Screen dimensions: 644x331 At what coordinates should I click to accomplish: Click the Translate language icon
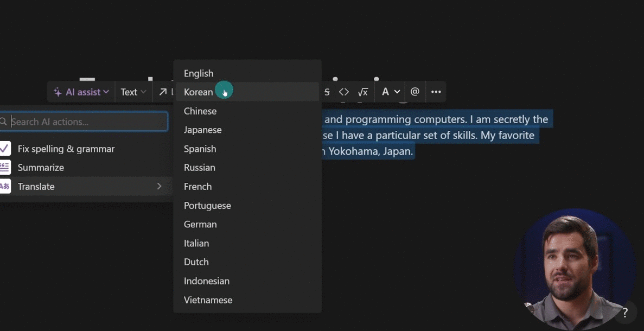point(5,187)
